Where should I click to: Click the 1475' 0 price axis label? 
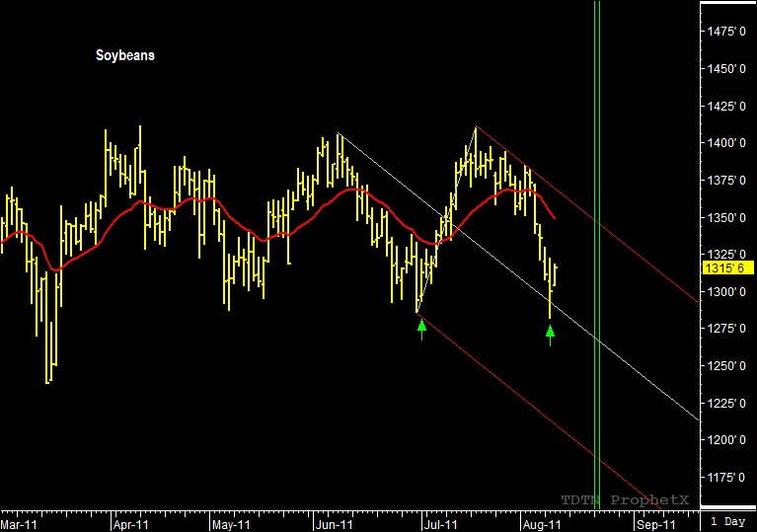726,32
